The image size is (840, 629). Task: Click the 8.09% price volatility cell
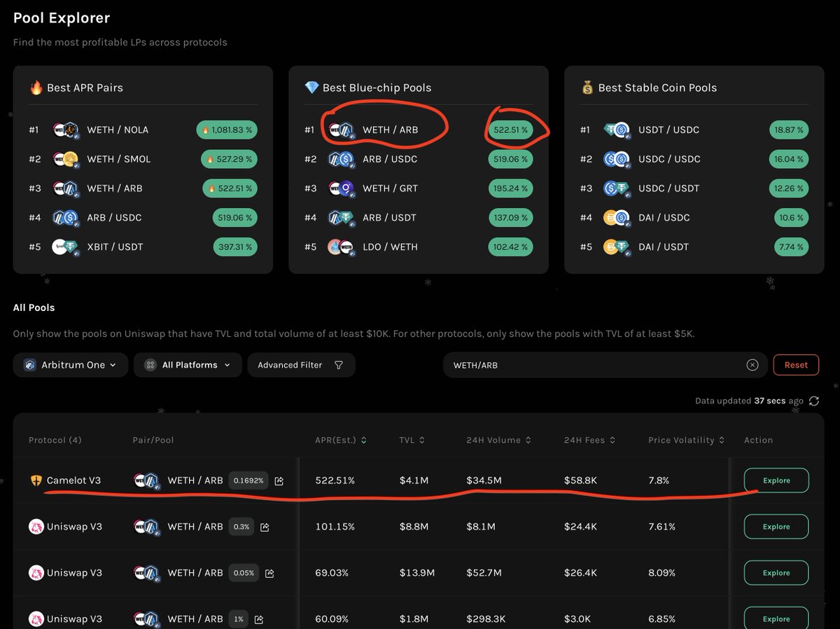[661, 573]
